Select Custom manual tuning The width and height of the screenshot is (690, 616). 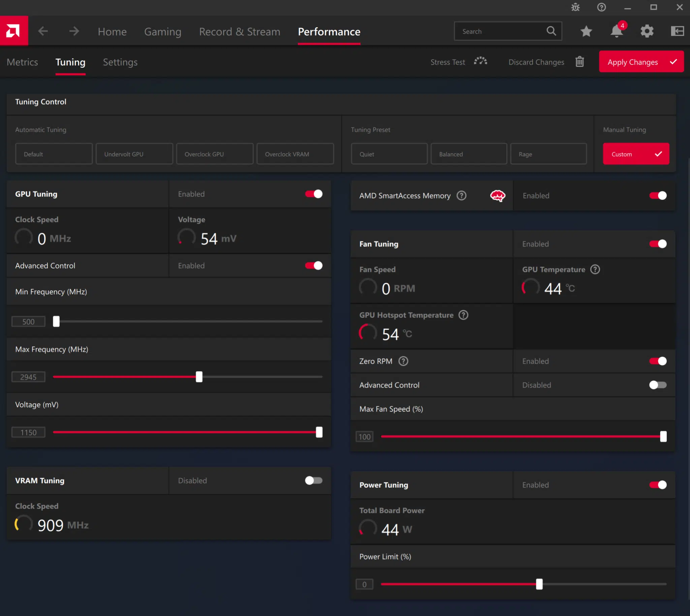[636, 154]
